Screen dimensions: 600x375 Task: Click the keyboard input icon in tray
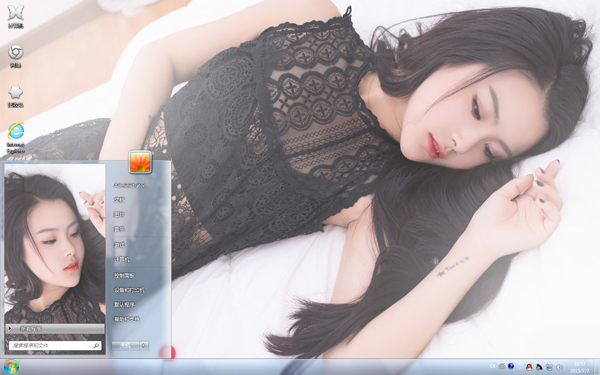click(x=502, y=367)
